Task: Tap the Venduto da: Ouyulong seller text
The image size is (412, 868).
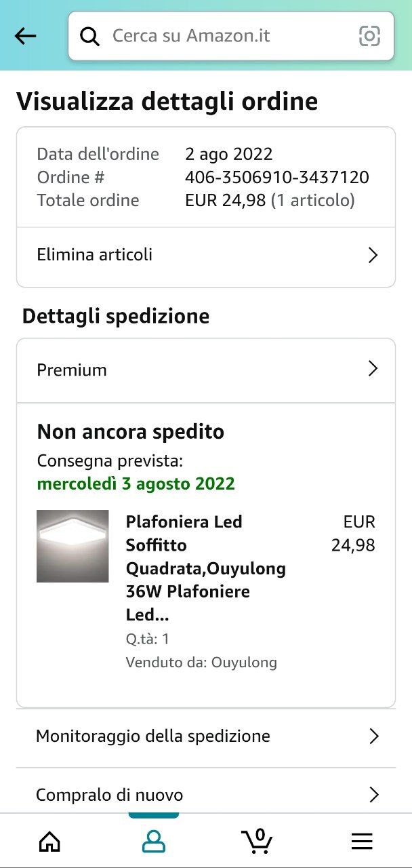Action: click(201, 663)
